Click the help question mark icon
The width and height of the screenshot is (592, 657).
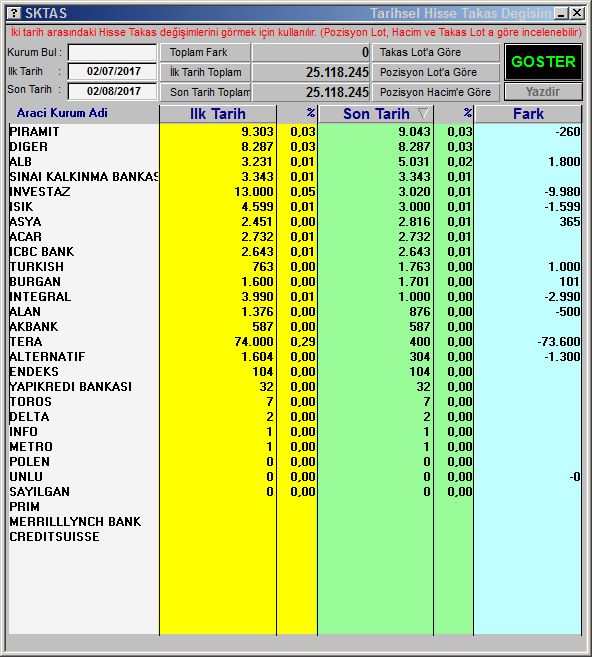coord(14,13)
